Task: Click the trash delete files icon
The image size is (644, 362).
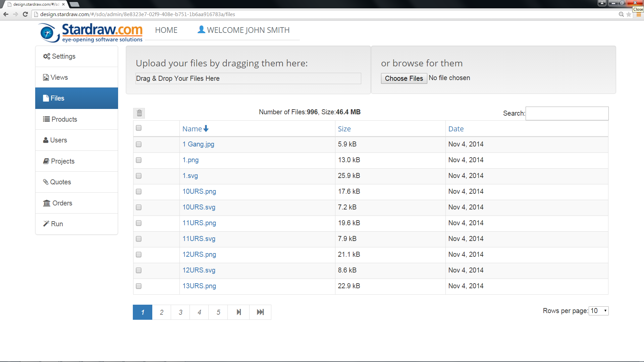Action: click(x=139, y=113)
